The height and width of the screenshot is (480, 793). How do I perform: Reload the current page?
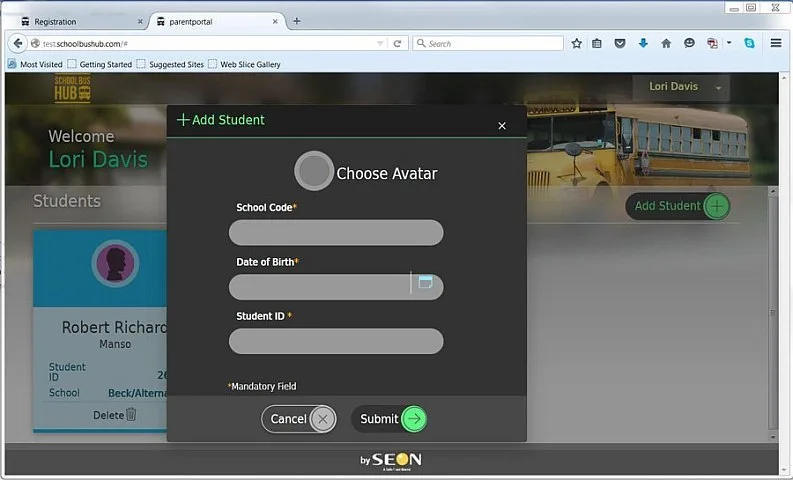point(398,43)
